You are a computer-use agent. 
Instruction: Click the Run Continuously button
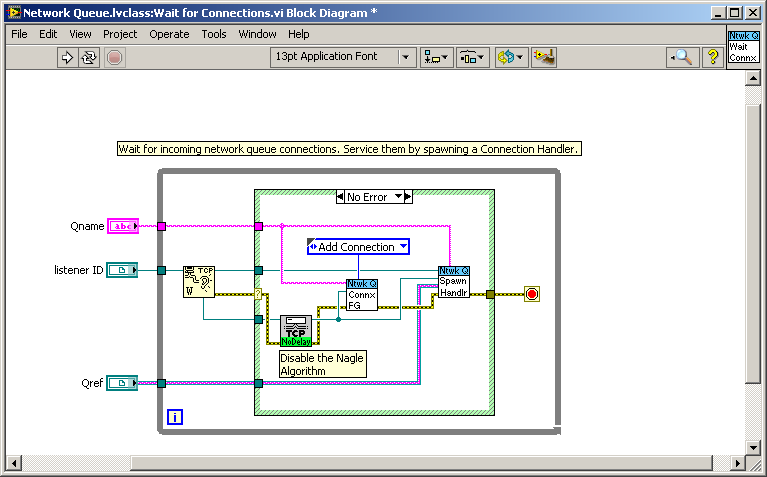pos(89,57)
